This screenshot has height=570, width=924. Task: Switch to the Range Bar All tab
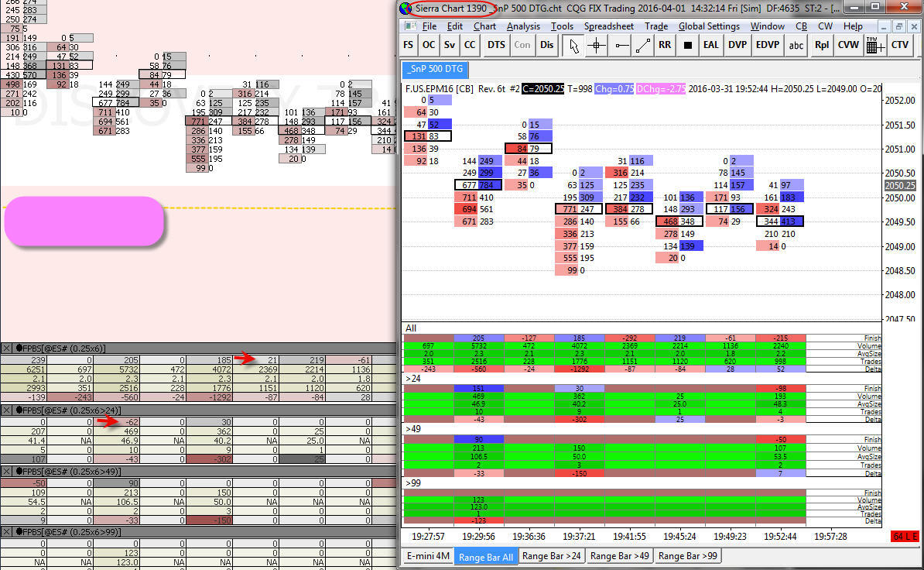[486, 557]
